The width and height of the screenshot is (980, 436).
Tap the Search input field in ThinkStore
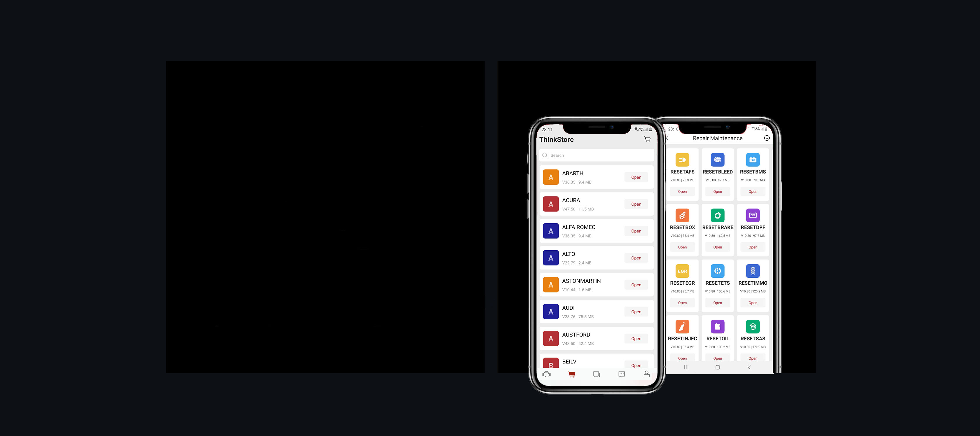point(595,155)
